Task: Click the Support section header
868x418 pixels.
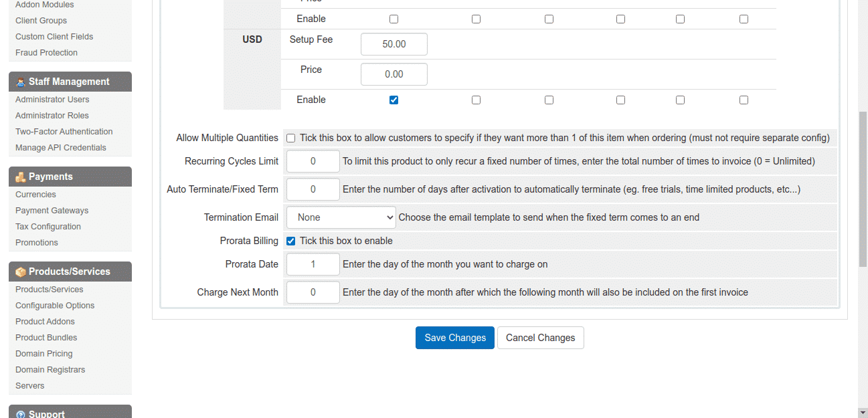Action: pyautogui.click(x=70, y=412)
